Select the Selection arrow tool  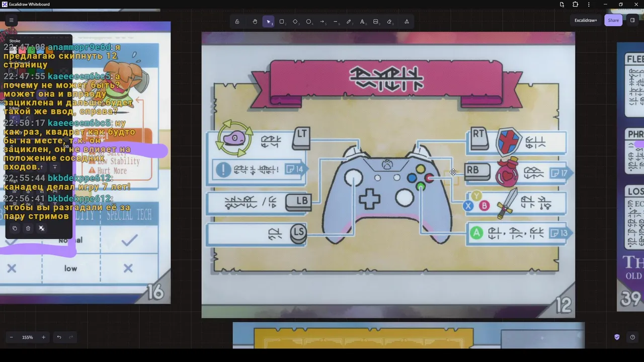[268, 22]
